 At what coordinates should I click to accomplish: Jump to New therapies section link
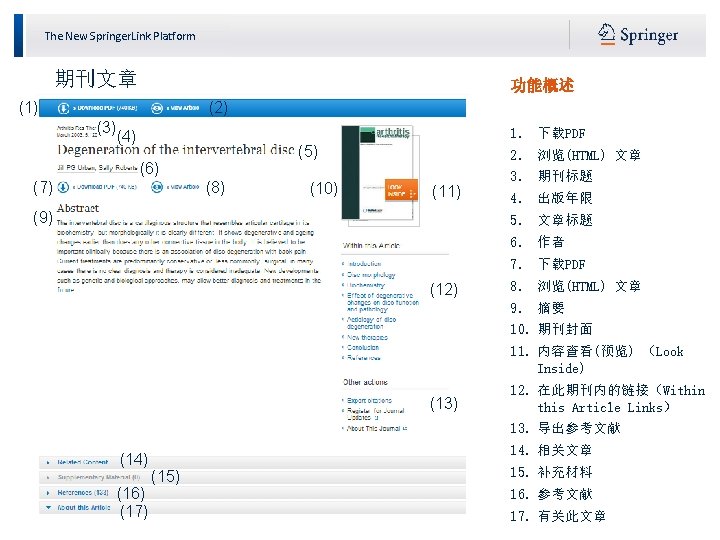(x=367, y=337)
